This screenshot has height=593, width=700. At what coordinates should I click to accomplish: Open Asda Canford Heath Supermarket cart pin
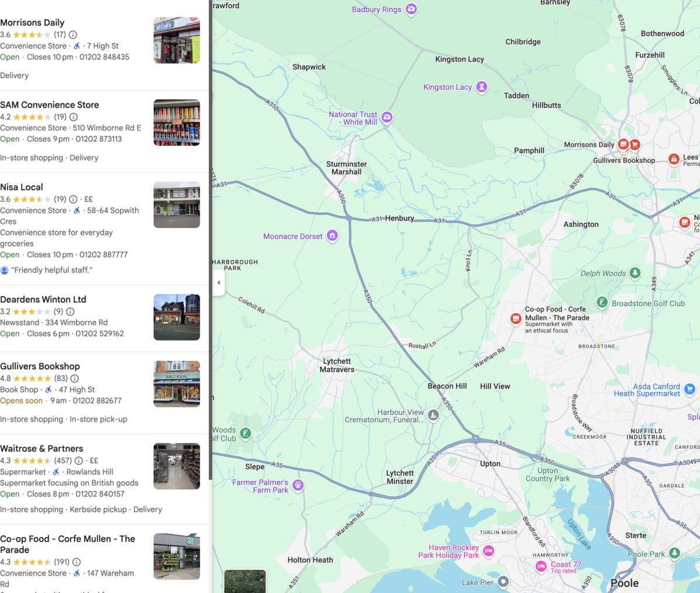[689, 389]
